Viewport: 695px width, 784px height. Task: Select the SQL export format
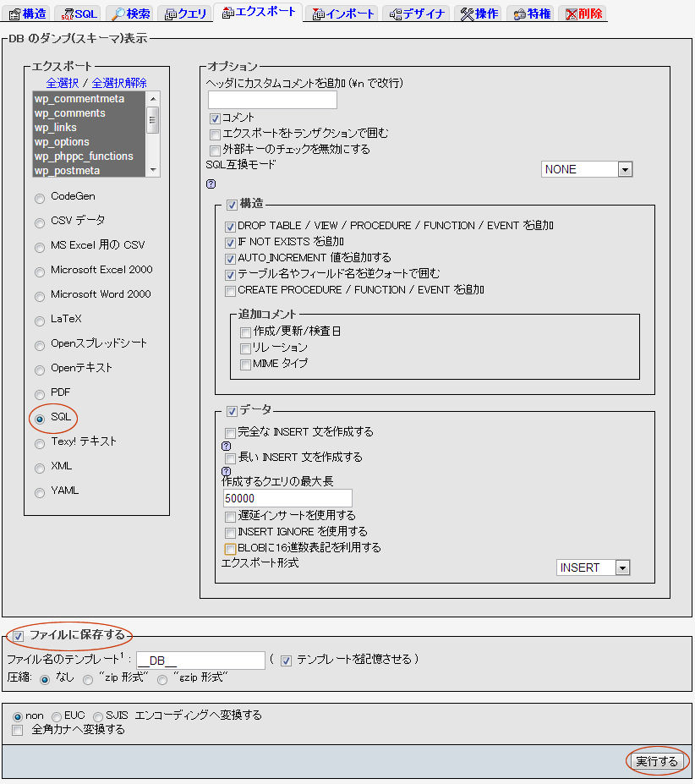click(x=40, y=419)
